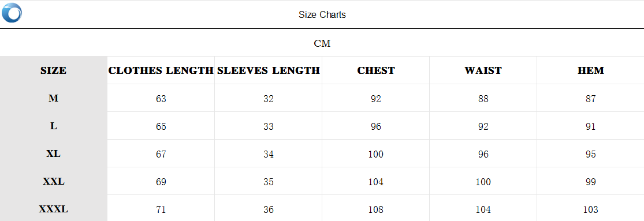Select the XXL size row label
The height and width of the screenshot is (221, 644).
pyautogui.click(x=53, y=182)
